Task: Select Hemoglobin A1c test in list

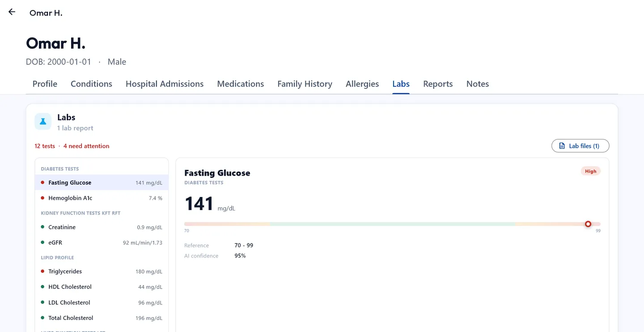Action: click(102, 198)
